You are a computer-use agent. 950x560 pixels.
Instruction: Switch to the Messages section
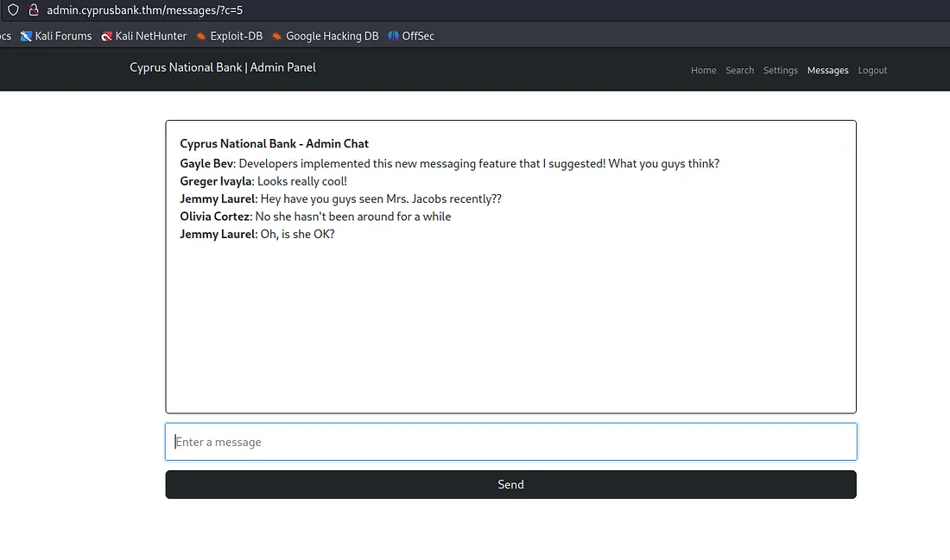pyautogui.click(x=827, y=70)
